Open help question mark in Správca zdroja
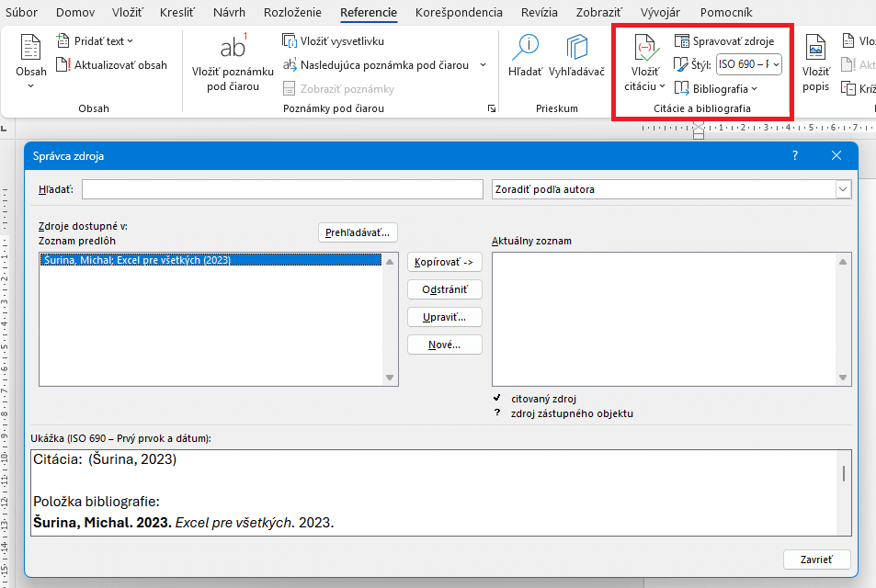The width and height of the screenshot is (876, 588). tap(795, 155)
